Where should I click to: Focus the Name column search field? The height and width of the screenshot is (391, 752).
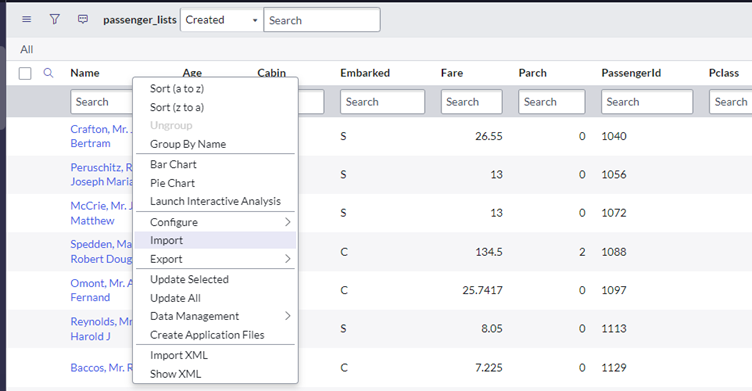[101, 102]
